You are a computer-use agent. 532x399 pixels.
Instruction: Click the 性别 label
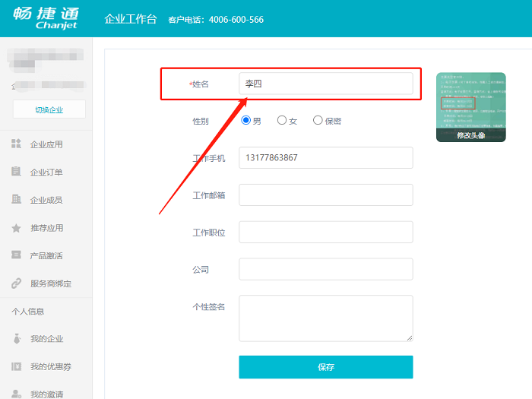click(x=201, y=121)
